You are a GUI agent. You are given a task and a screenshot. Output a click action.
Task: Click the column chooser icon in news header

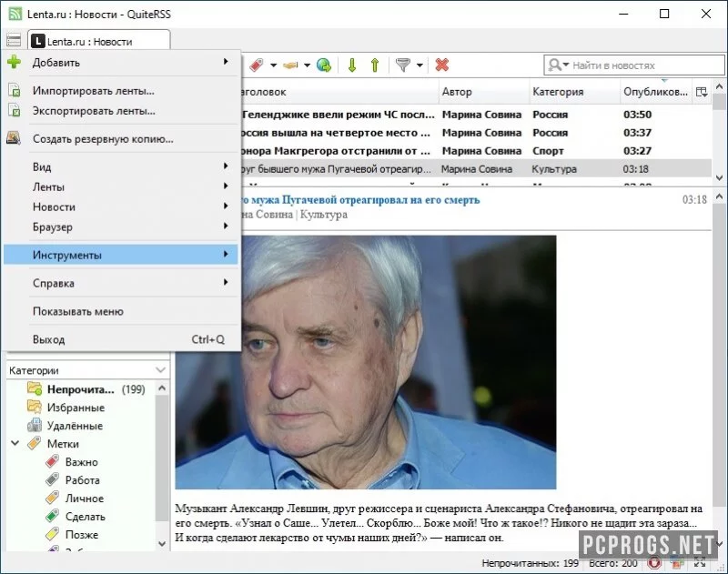click(702, 92)
